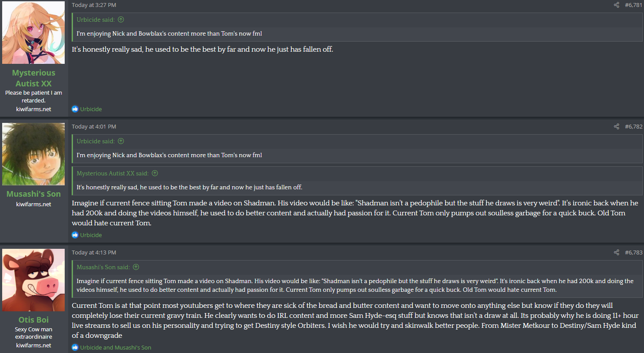Viewport: 644px width, 353px height.
Task: Jump to Urbicide's quoted post in post #6,781
Action: [x=121, y=20]
